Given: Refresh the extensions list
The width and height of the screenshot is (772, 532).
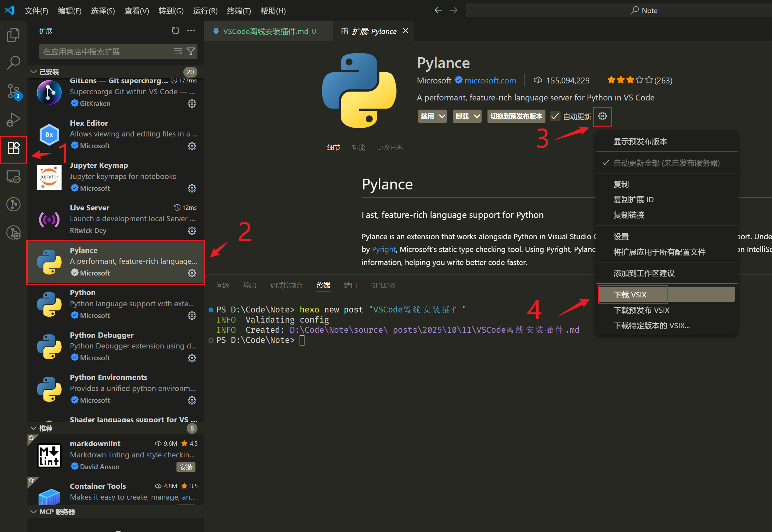Looking at the screenshot, I should [x=175, y=31].
